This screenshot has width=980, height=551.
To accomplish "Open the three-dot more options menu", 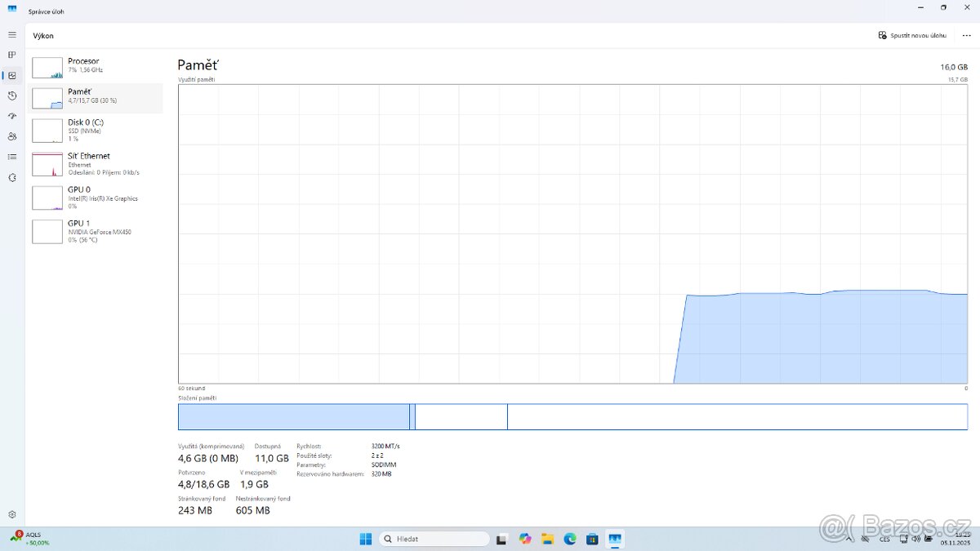I will [966, 36].
